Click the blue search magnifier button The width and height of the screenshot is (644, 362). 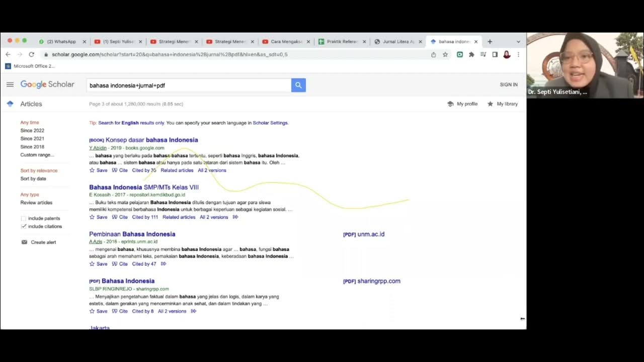point(298,85)
